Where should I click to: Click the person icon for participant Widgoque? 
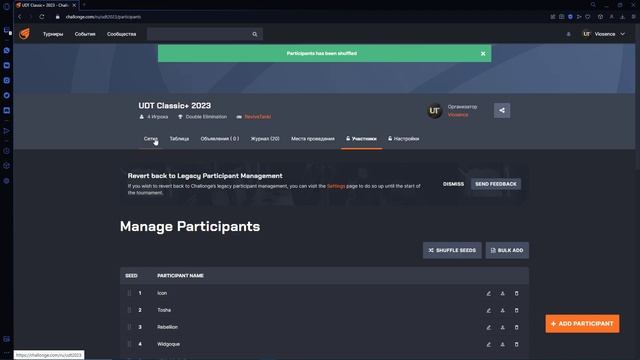502,344
